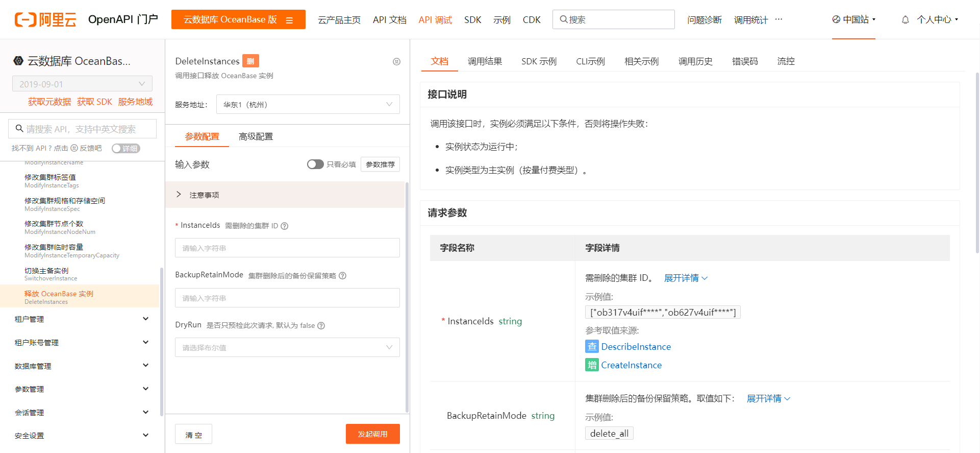Open SDK in top navigation
The height and width of the screenshot is (453, 980).
click(x=472, y=20)
